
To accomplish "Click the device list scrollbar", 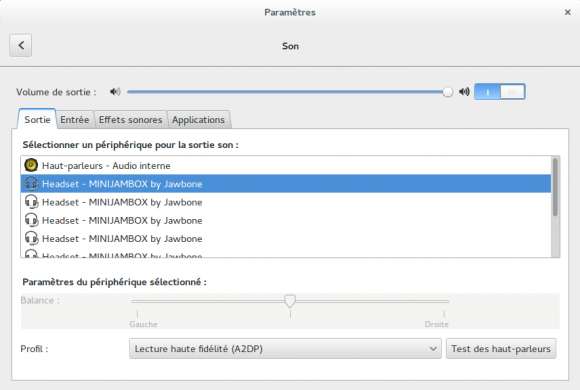I will click(x=555, y=187).
